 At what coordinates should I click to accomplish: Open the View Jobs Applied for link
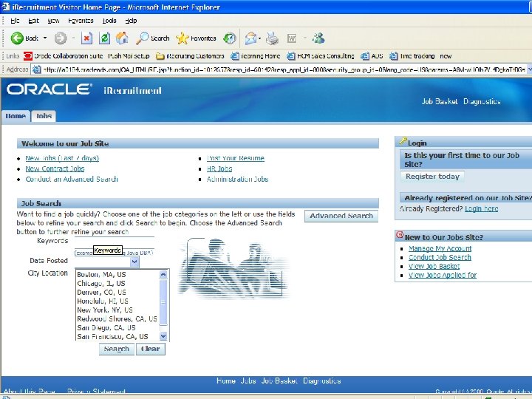click(443, 275)
